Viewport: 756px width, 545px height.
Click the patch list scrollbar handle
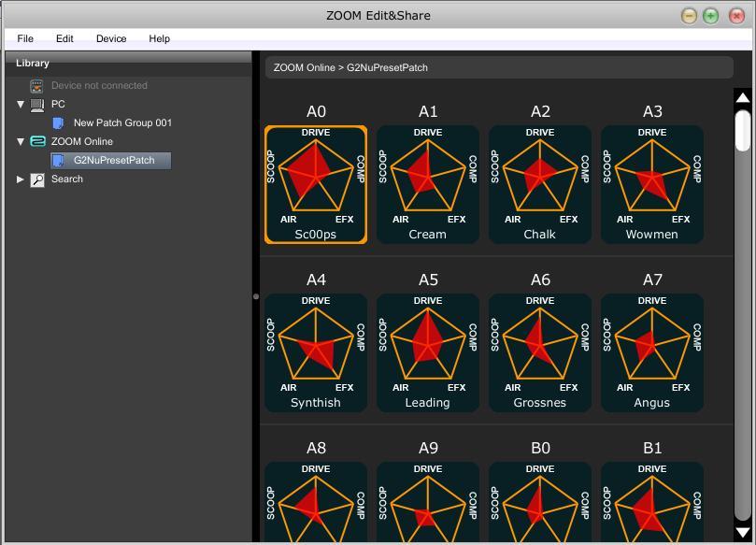743,130
